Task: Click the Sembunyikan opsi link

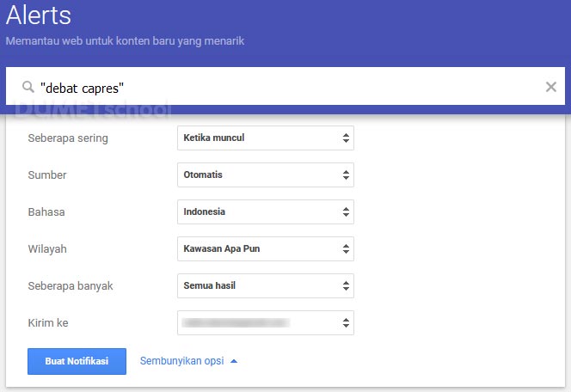Action: tap(181, 361)
